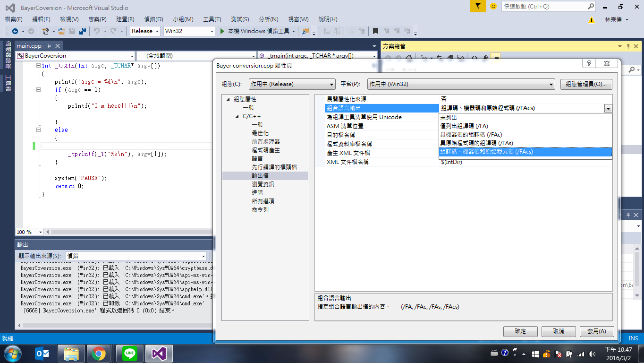Click the Home icon in 方案總管 toolbar
644x363 pixels.
409,56
